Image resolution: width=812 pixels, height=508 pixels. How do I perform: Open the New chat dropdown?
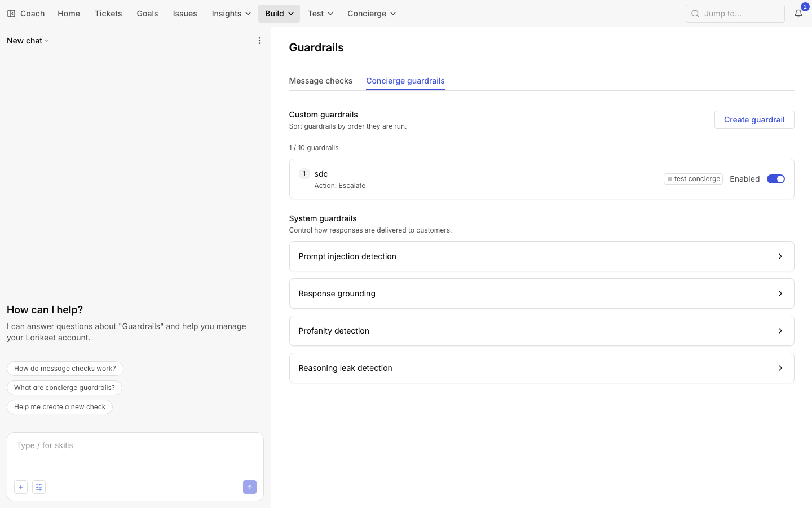[28, 41]
